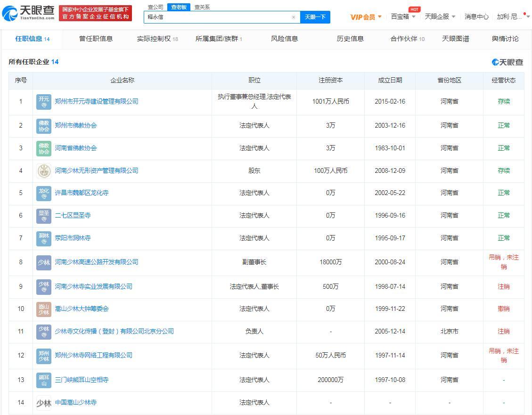Image resolution: width=532 pixels, height=415 pixels.
Task: Expand the 天眼企服 dropdown menu
Action: pos(440,16)
